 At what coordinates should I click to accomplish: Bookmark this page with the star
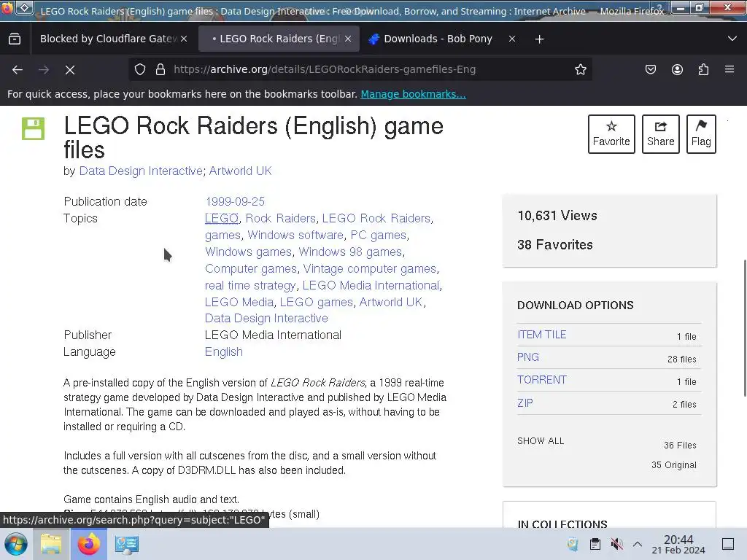tap(580, 69)
